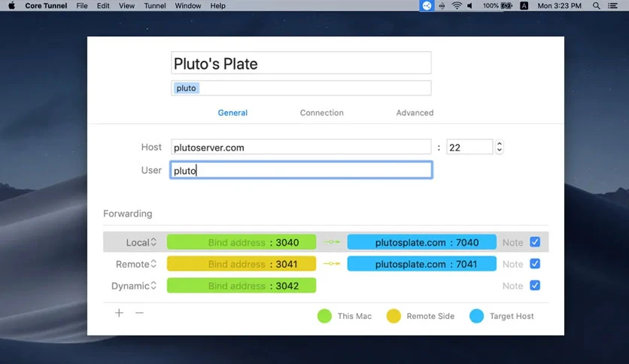Screen dimensions: 629x364
Task: Click the Wi-Fi status icon
Action: pos(457,5)
